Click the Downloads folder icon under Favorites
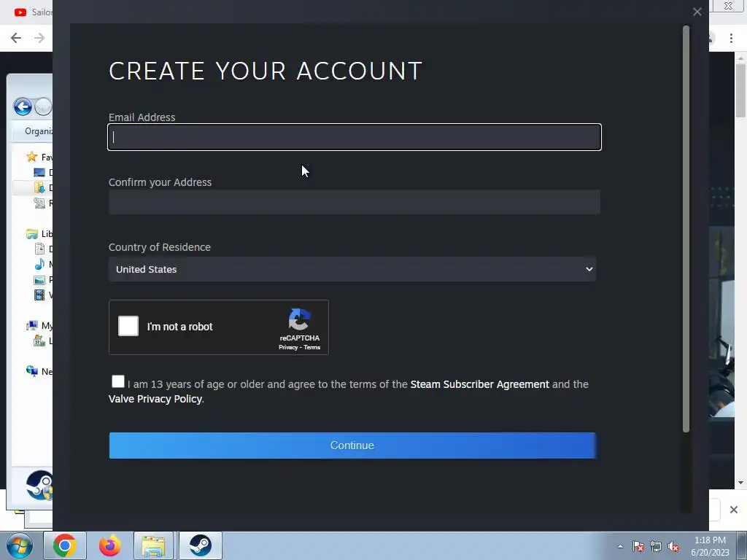The width and height of the screenshot is (747, 560). coord(39,187)
